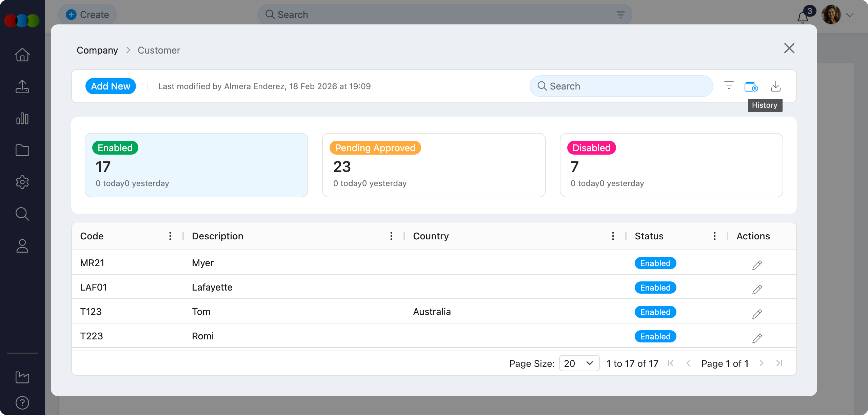Open the filter icon beside customer search
This screenshot has height=415, width=868.
click(x=729, y=85)
